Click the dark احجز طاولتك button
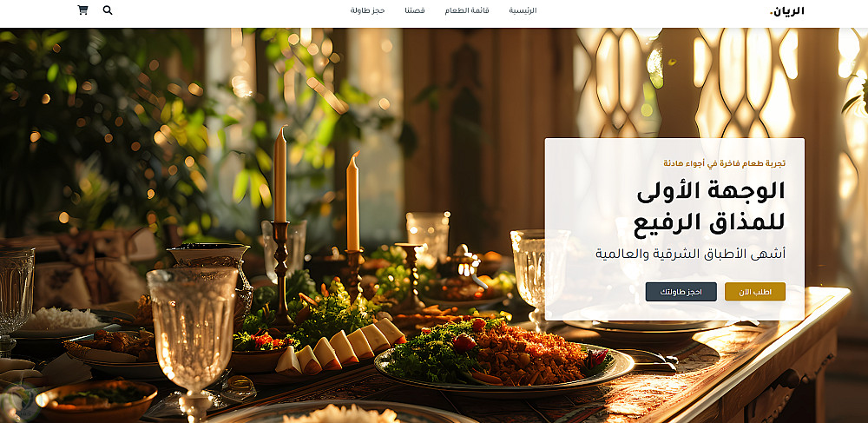 (681, 292)
